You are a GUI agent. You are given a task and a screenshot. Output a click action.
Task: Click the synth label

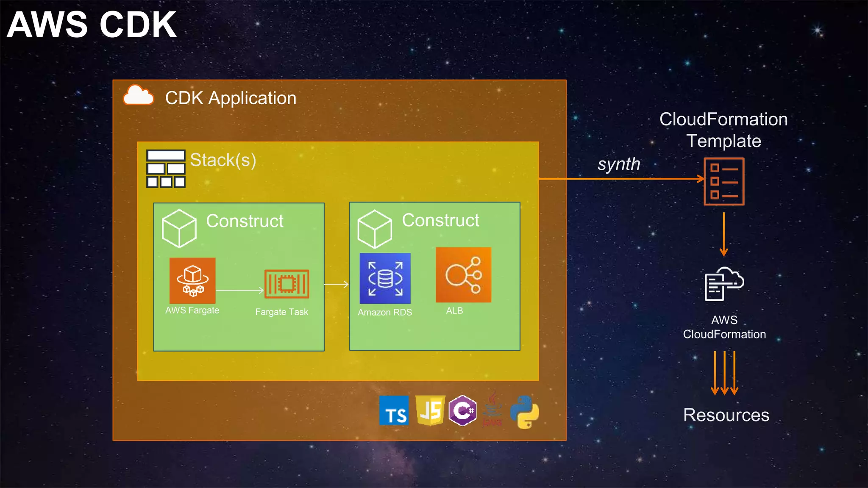[619, 164]
